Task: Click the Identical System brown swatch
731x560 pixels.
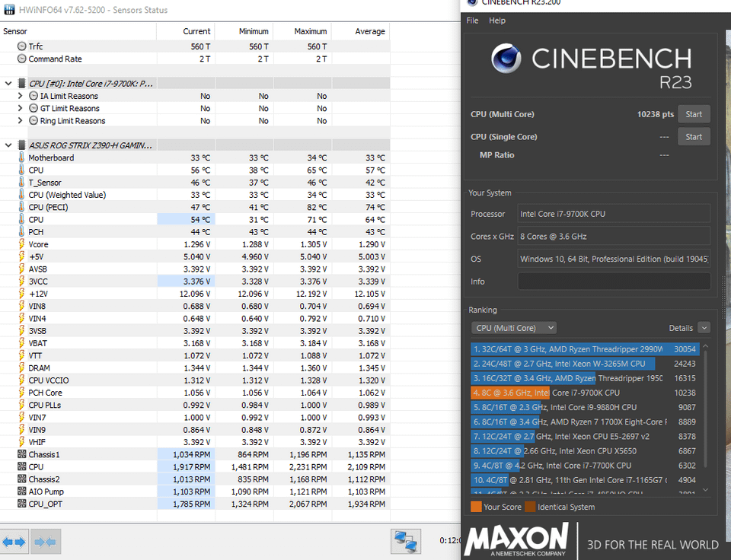Action: click(x=530, y=507)
